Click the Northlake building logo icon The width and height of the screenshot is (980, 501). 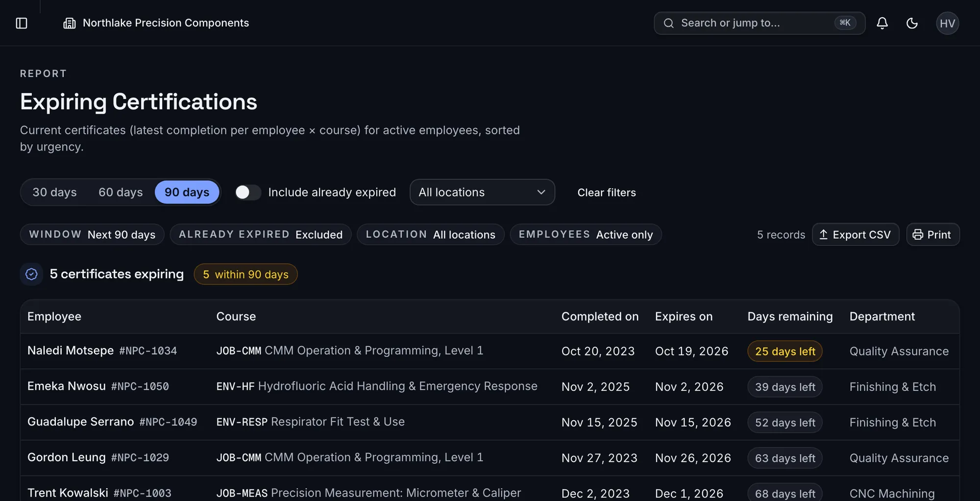[70, 23]
